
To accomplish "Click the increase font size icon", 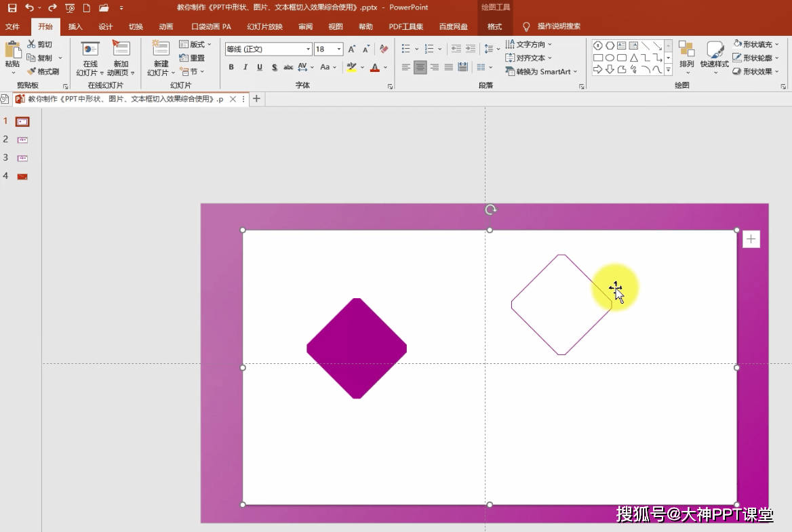I will coord(351,49).
